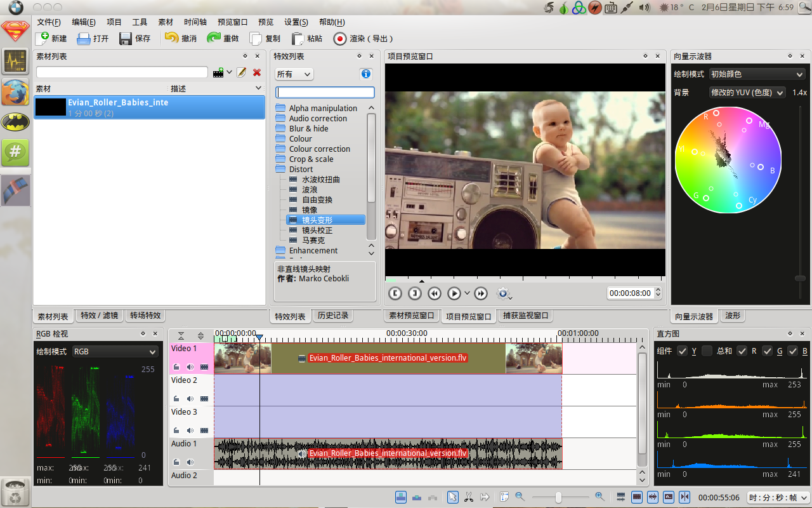Click the zoom in magnifier icon
812x508 pixels.
pos(599,497)
